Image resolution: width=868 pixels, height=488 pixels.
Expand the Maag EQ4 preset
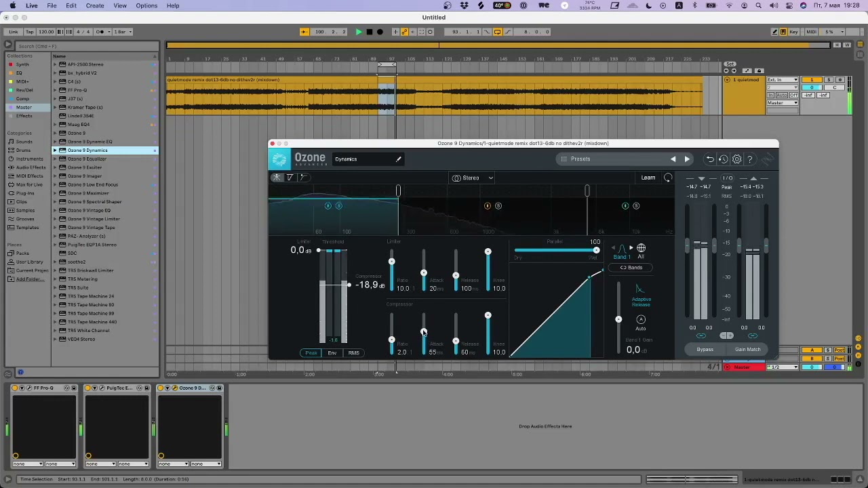(x=56, y=125)
